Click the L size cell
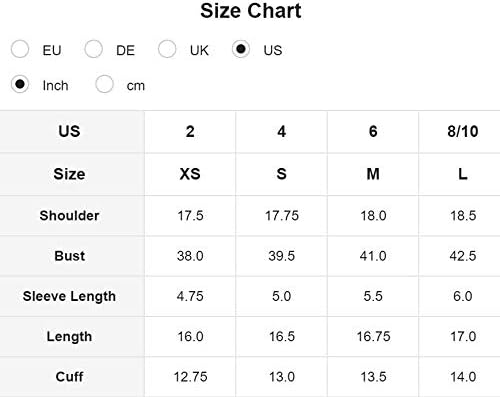The image size is (500, 397). tap(463, 174)
